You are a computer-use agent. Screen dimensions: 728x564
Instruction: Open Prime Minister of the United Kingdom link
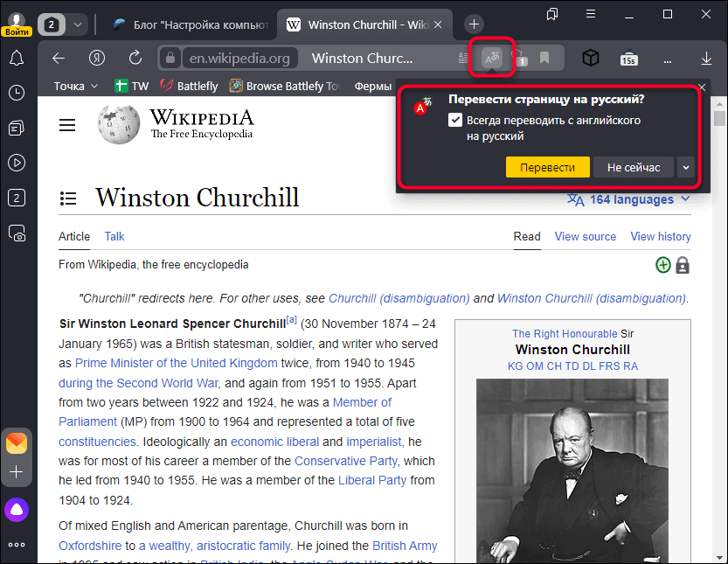177,363
